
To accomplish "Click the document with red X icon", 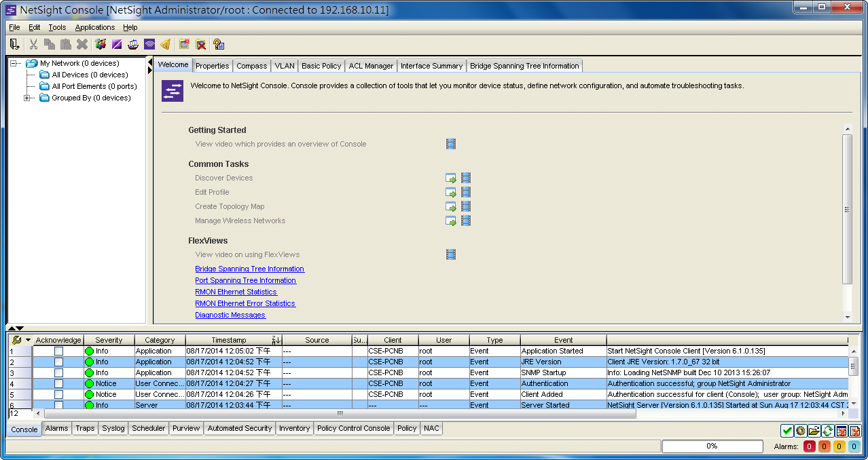I will tap(855, 430).
